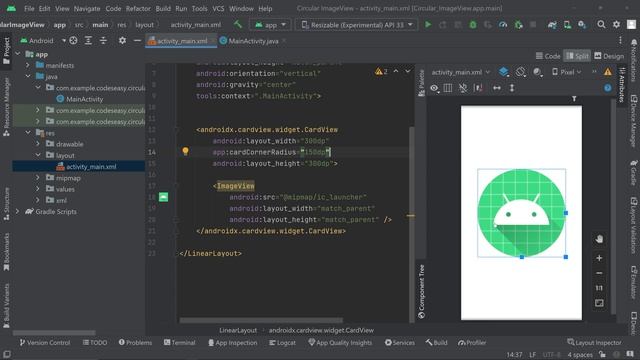Click the Make Project hammer icon
This screenshot has height=360, width=640.
pos(238,24)
